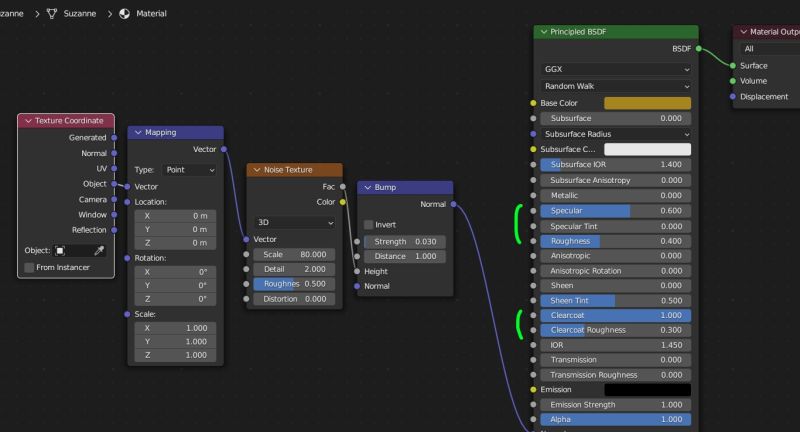Click the Suzanne breadcrumb label
Screen dimensions: 800x432
(80, 14)
